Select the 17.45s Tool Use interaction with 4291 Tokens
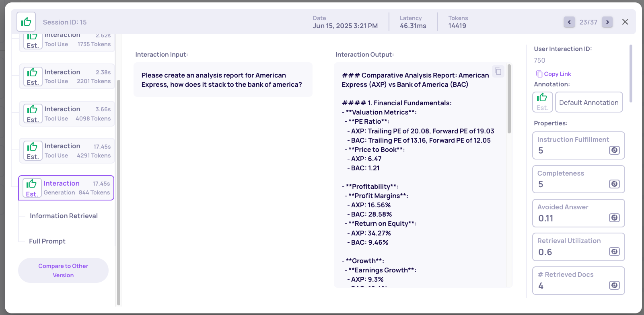The width and height of the screenshot is (644, 315). (67, 151)
